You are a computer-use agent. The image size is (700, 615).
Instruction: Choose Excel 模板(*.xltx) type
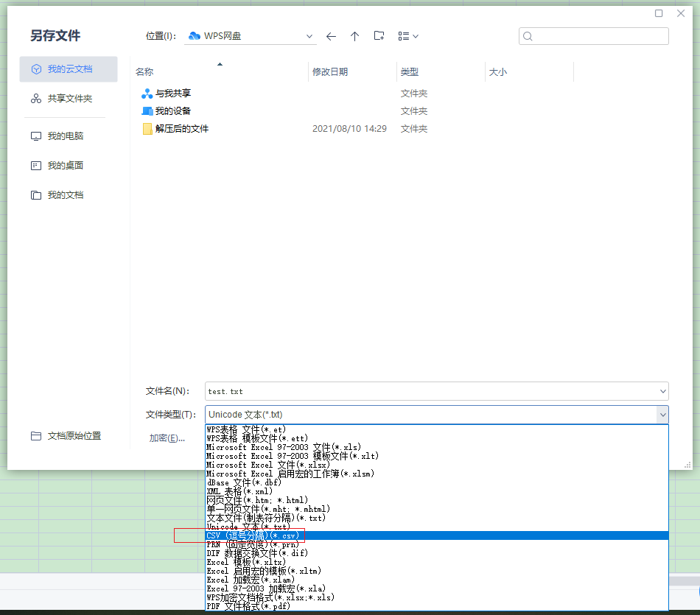[437, 562]
